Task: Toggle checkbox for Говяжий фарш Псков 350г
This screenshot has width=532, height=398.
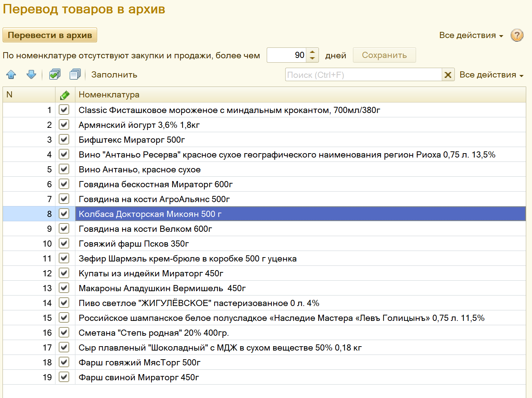Action: [x=64, y=243]
